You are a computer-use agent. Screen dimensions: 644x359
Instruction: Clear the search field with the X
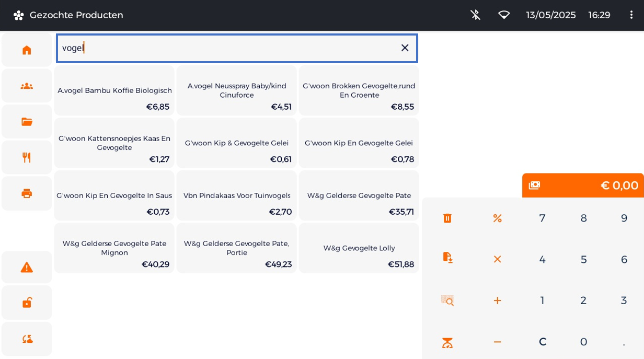coord(405,48)
